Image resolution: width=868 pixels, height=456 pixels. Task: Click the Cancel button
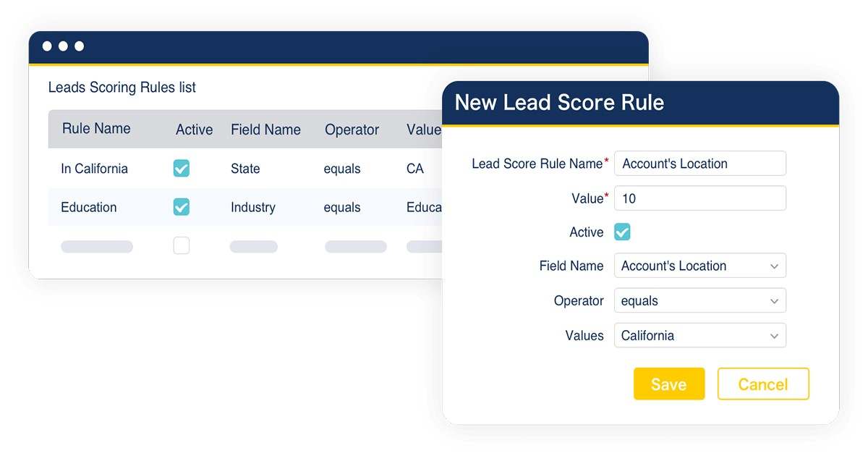763,384
